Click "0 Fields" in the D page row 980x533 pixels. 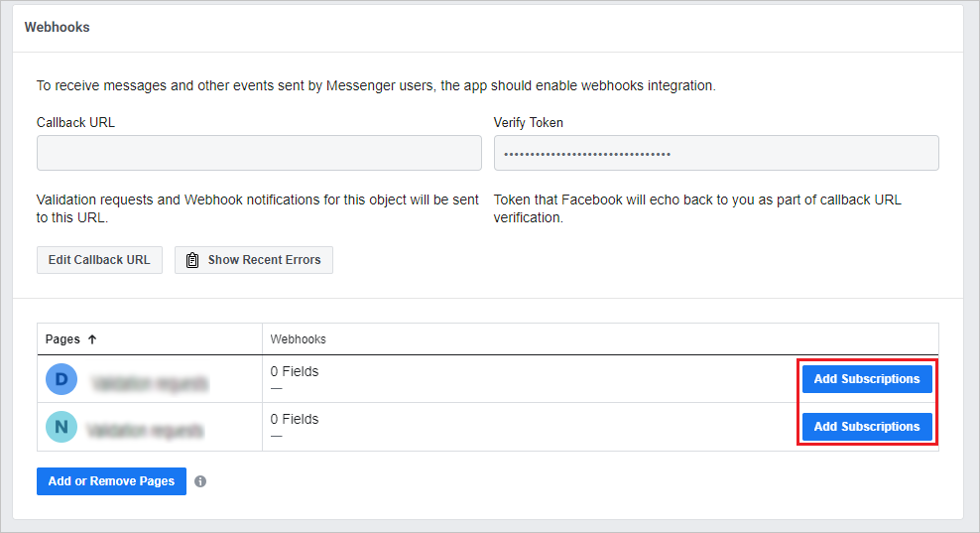295,372
